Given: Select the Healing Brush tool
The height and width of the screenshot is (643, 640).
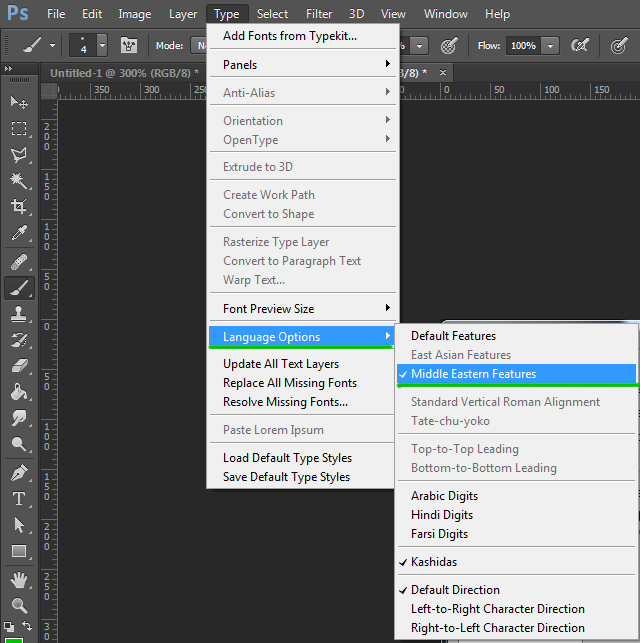Looking at the screenshot, I should pyautogui.click(x=19, y=262).
